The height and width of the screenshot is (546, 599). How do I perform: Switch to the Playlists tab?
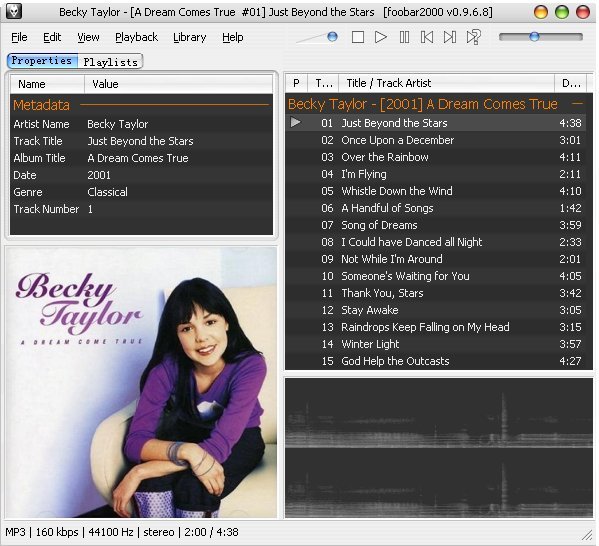(x=110, y=62)
